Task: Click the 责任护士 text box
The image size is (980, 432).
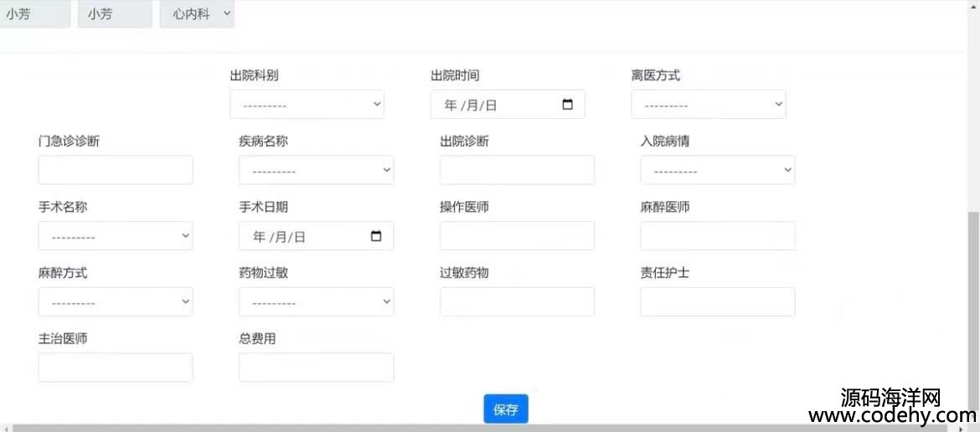Action: tap(718, 301)
